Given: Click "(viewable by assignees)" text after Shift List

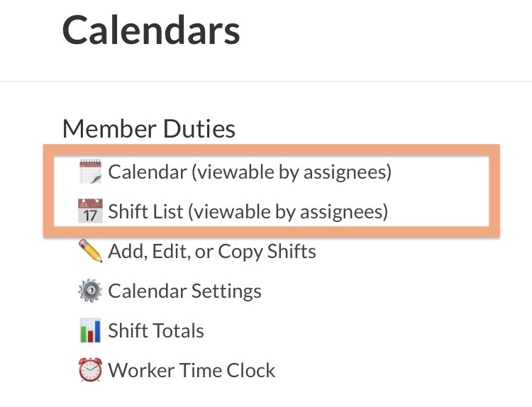Looking at the screenshot, I should click(x=293, y=211).
